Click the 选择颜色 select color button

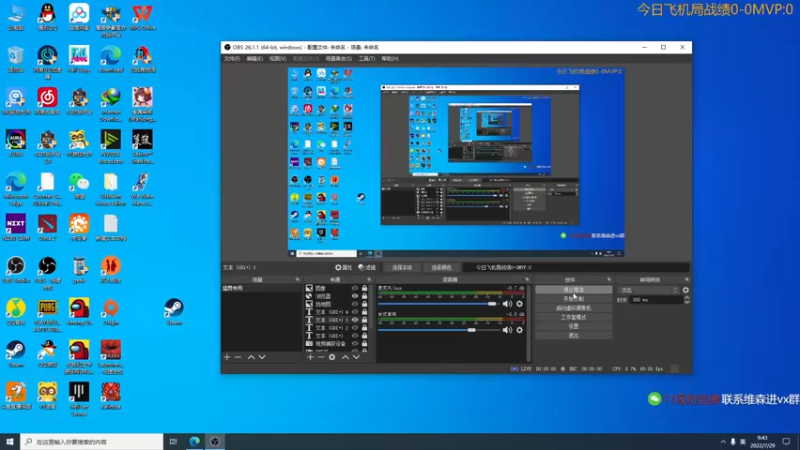[441, 267]
